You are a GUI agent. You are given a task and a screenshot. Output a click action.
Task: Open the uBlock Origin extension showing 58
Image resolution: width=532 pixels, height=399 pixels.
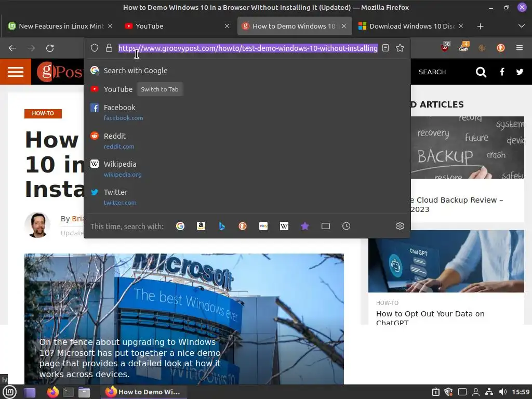(x=445, y=47)
